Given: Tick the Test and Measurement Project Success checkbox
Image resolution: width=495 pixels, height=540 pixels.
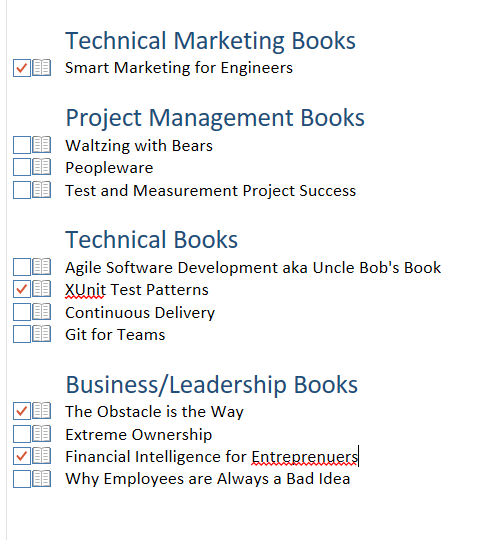Looking at the screenshot, I should point(22,190).
